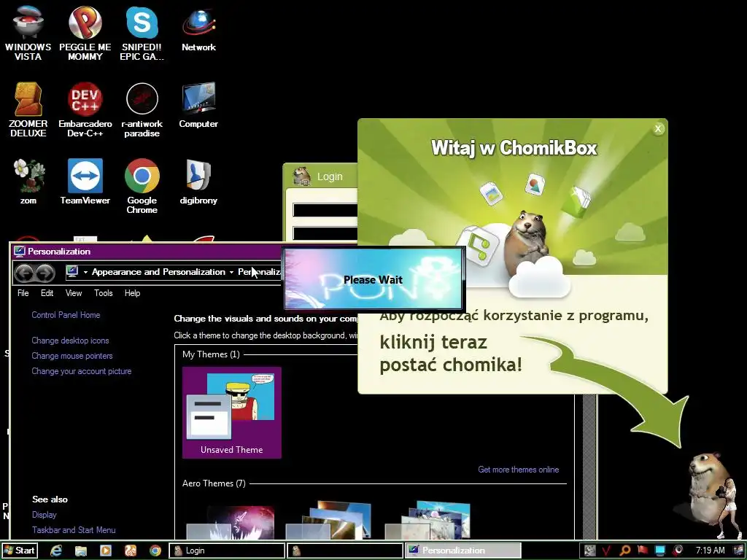Open the Taskbar and Start Menu link
This screenshot has width=747, height=560.
74,530
